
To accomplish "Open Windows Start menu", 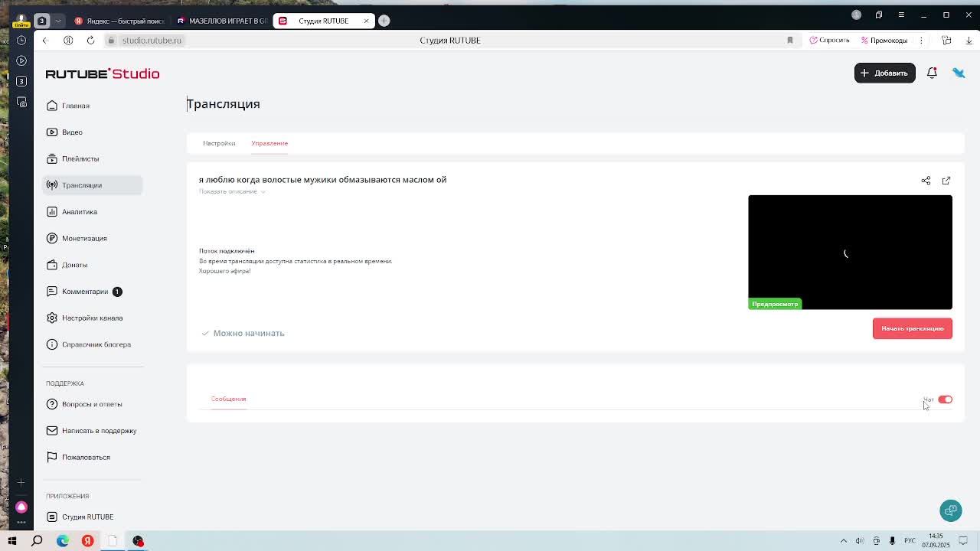I will [12, 541].
